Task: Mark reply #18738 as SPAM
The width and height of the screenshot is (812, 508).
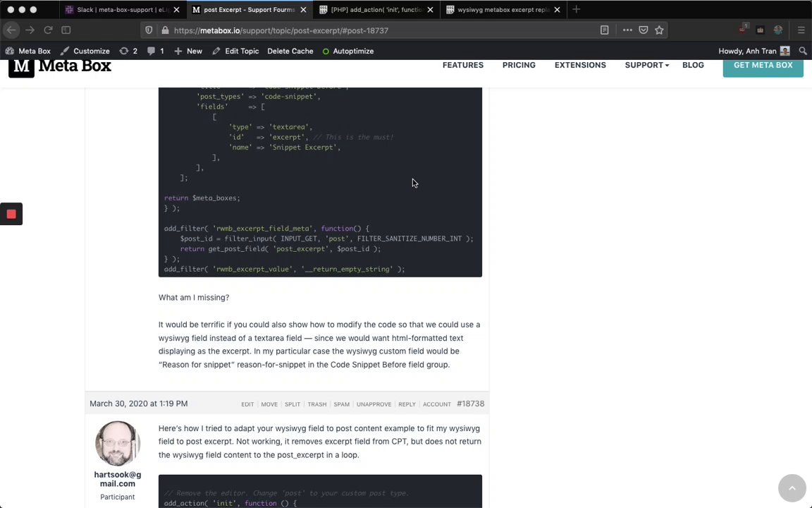Action: (341, 404)
